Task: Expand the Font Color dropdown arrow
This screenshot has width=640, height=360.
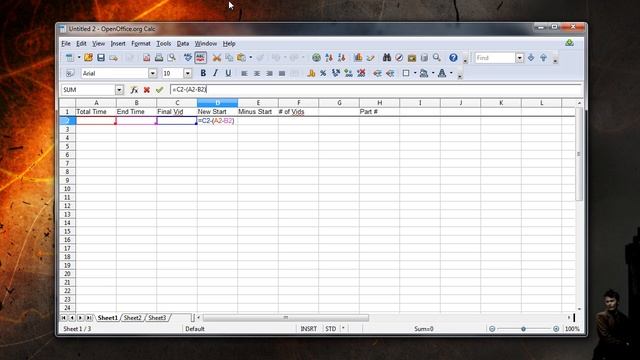Action: (x=451, y=73)
